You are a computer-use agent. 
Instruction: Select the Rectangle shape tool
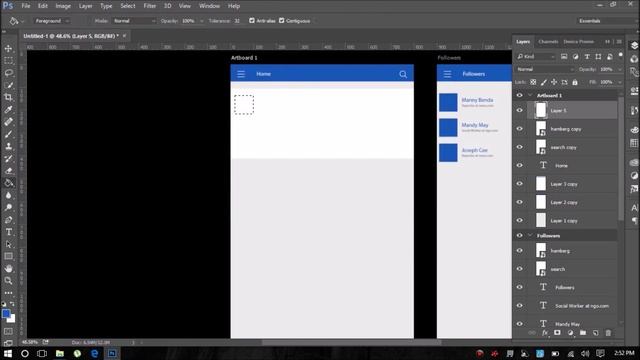point(9,256)
